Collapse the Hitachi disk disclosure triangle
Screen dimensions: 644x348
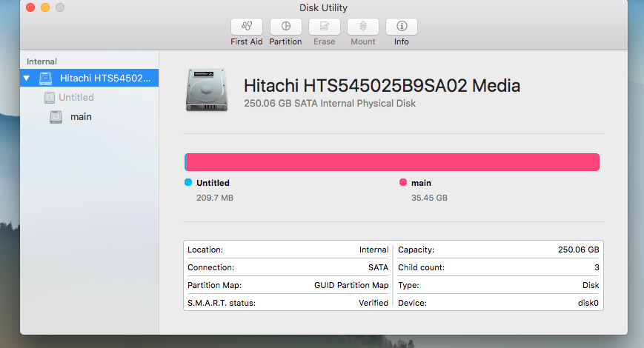point(27,78)
